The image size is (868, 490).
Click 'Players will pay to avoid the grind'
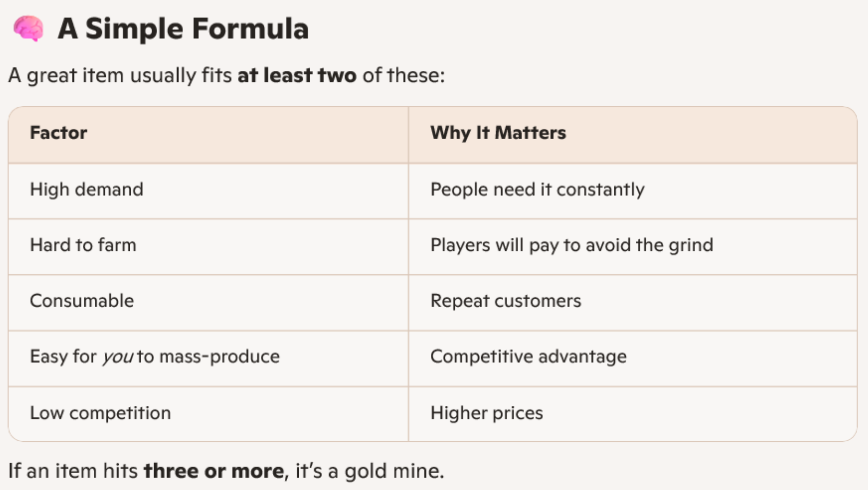click(x=572, y=245)
